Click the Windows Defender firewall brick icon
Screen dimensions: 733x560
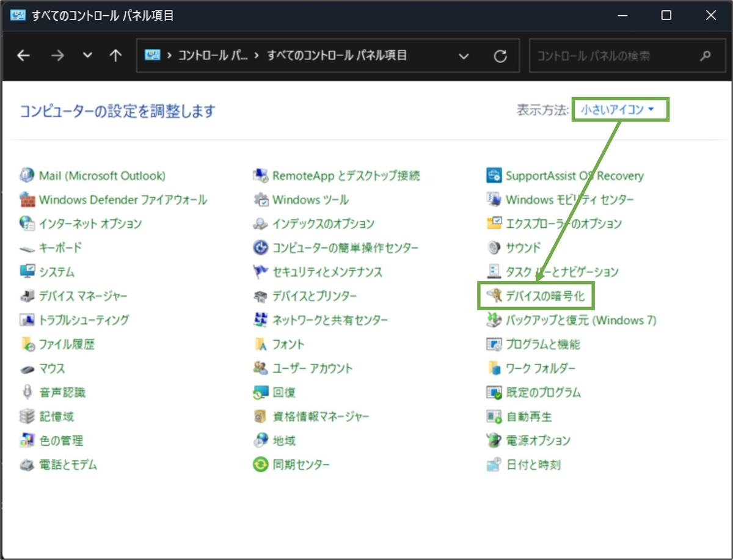click(x=27, y=200)
